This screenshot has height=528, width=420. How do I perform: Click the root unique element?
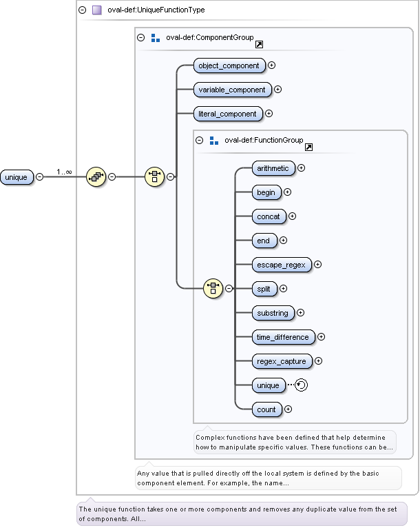tap(17, 177)
